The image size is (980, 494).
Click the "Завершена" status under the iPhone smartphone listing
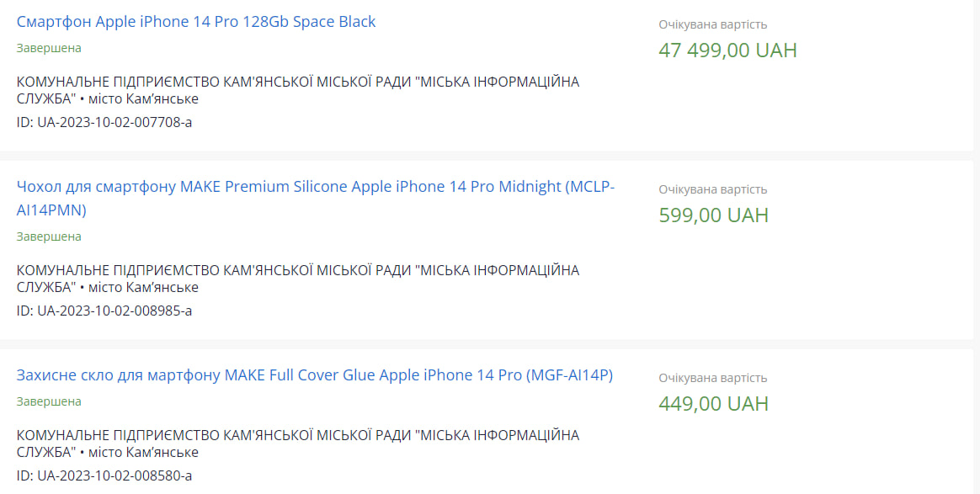pos(49,48)
